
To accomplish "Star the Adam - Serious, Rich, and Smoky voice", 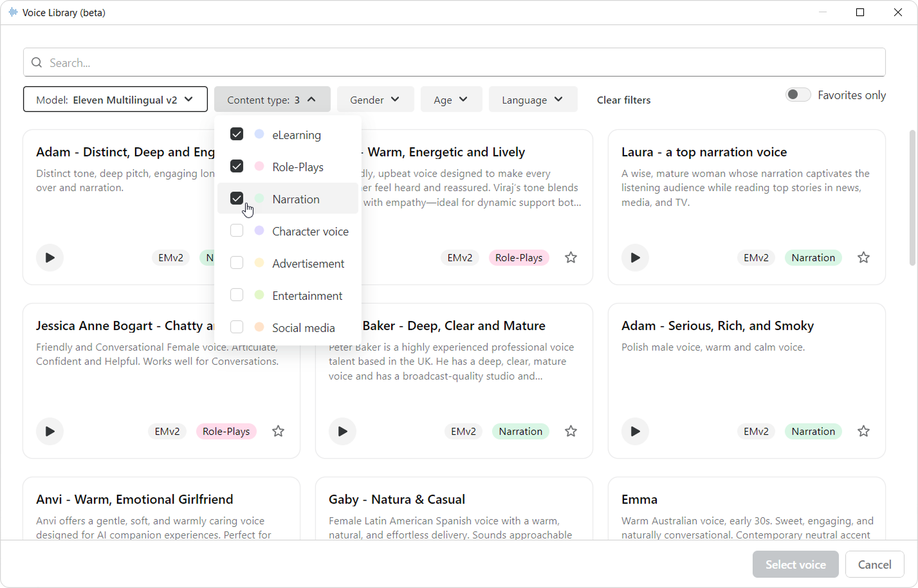I will click(863, 432).
